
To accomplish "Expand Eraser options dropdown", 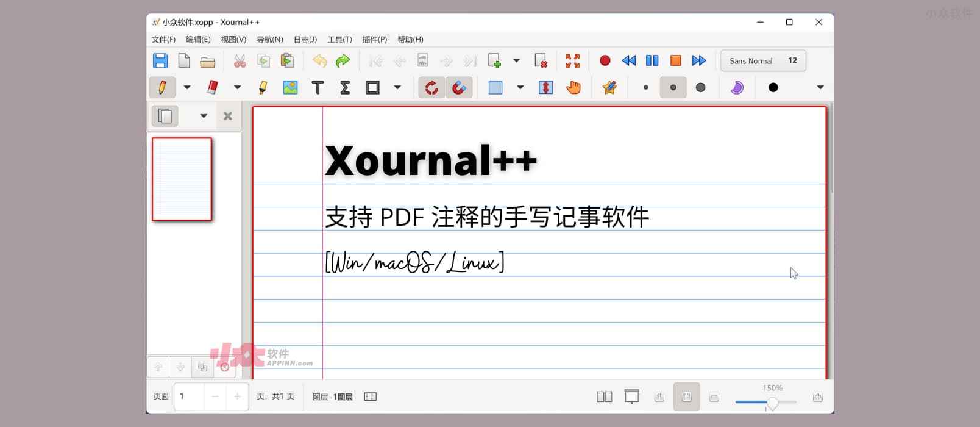I will [x=238, y=87].
